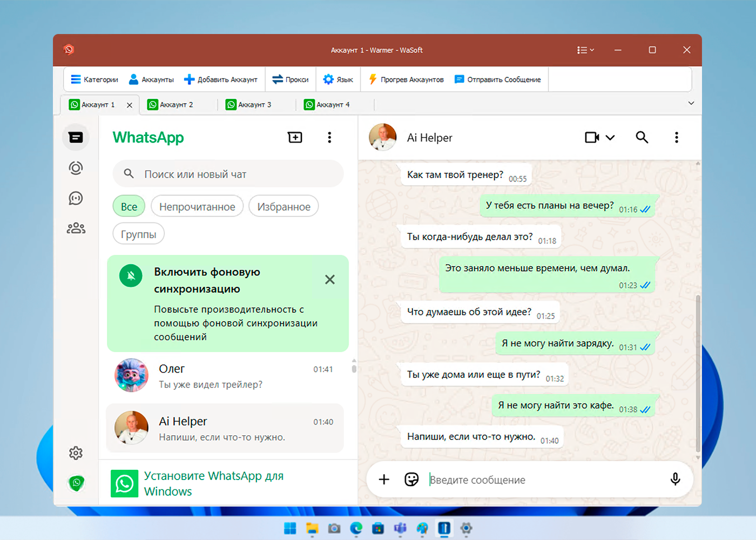This screenshot has height=540, width=756.
Task: Open Communities icon in sidebar
Action: [x=76, y=228]
